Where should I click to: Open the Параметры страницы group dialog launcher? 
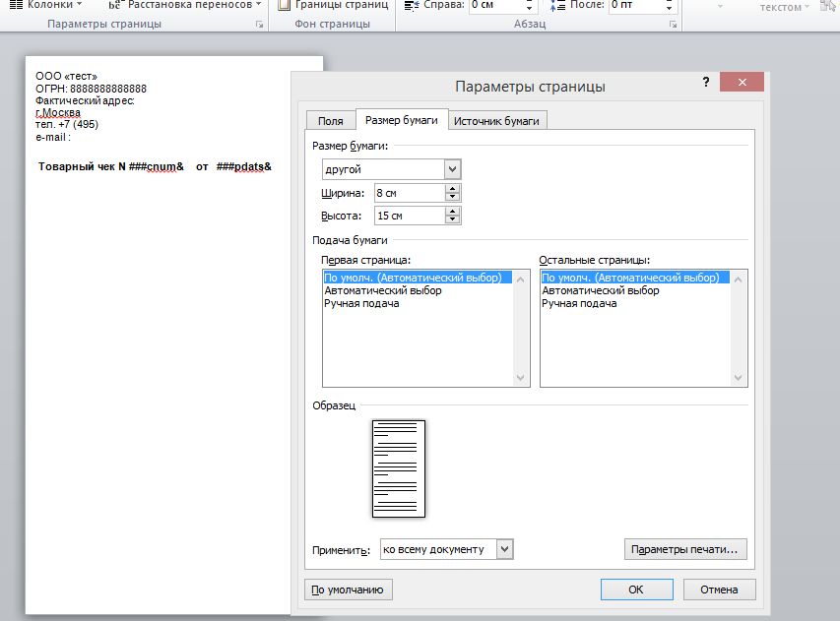(260, 24)
